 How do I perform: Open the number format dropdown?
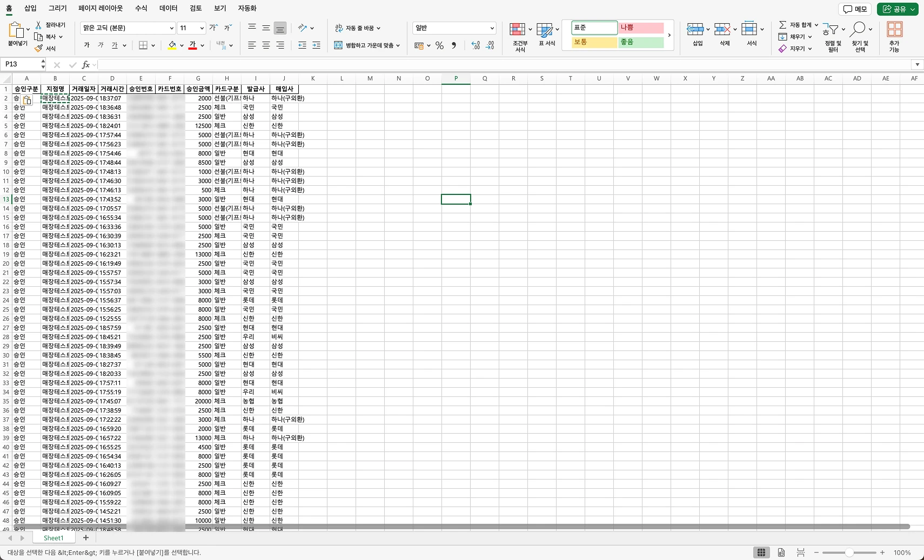click(x=492, y=28)
